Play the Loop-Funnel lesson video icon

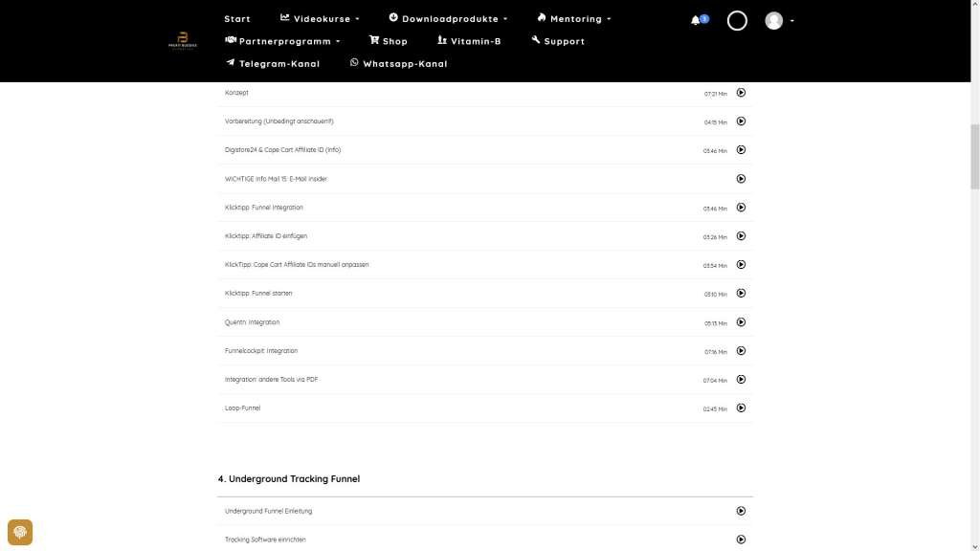pos(741,408)
